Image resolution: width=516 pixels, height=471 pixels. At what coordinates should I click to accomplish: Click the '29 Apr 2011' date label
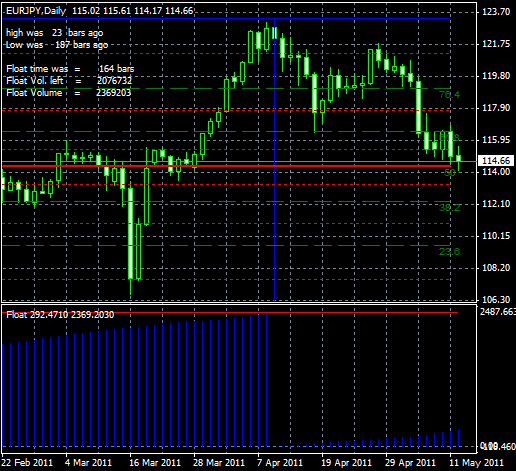click(x=410, y=463)
